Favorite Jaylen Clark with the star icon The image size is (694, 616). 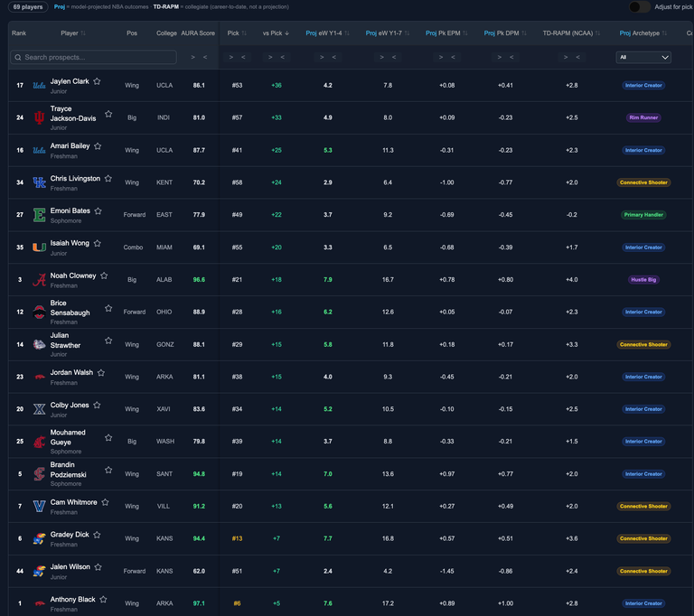97,81
